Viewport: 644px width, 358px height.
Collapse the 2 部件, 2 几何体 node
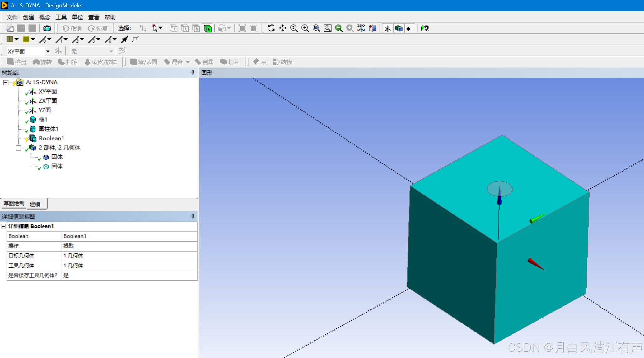point(18,148)
